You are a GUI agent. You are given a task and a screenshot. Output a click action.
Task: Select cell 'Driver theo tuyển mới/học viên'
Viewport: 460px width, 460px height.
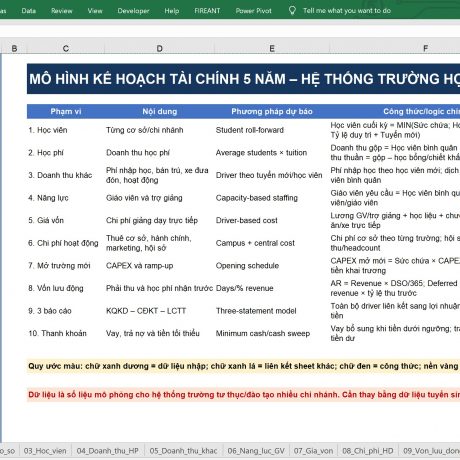[272, 175]
